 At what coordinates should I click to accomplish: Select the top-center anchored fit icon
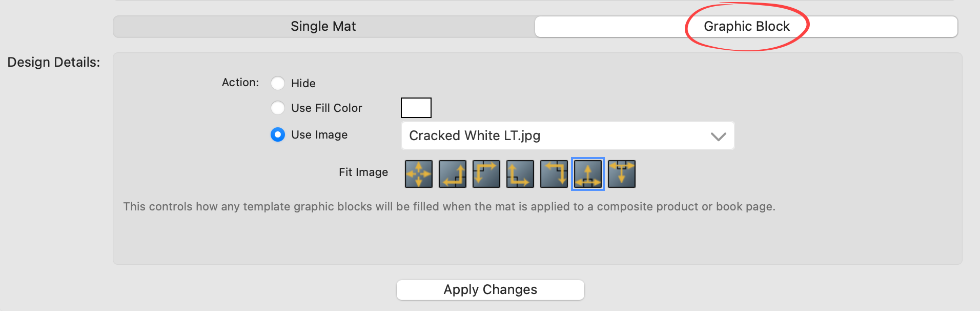tap(622, 174)
